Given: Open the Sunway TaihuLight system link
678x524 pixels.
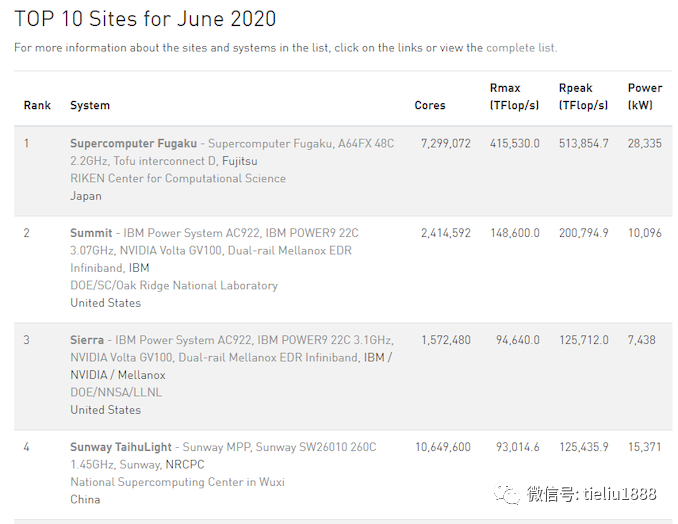Looking at the screenshot, I should coord(121,447).
